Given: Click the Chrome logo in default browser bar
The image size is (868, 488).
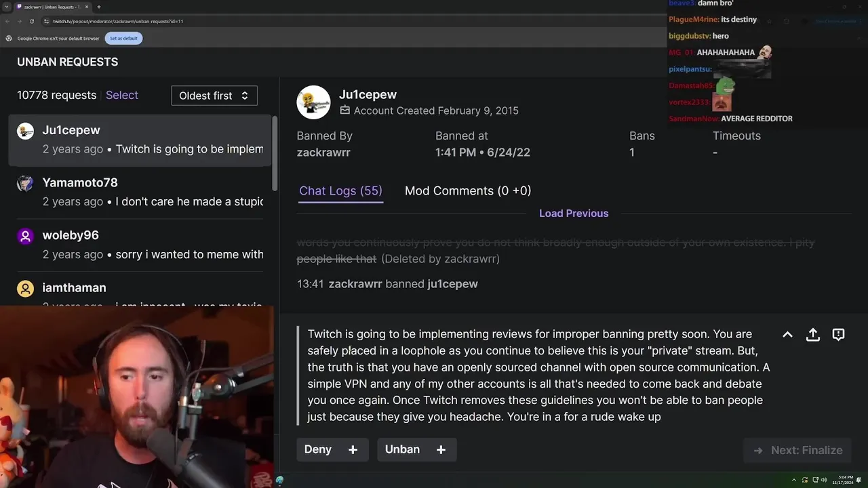Looking at the screenshot, I should [x=8, y=38].
